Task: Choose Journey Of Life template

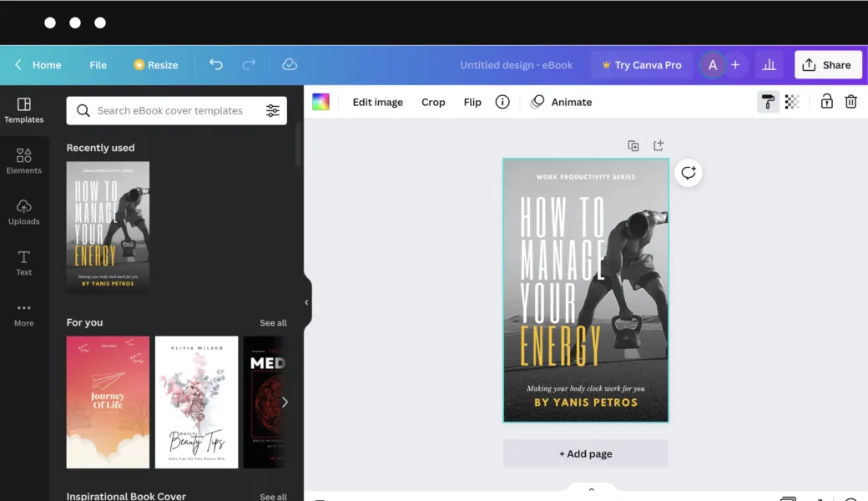Action: pos(108,402)
